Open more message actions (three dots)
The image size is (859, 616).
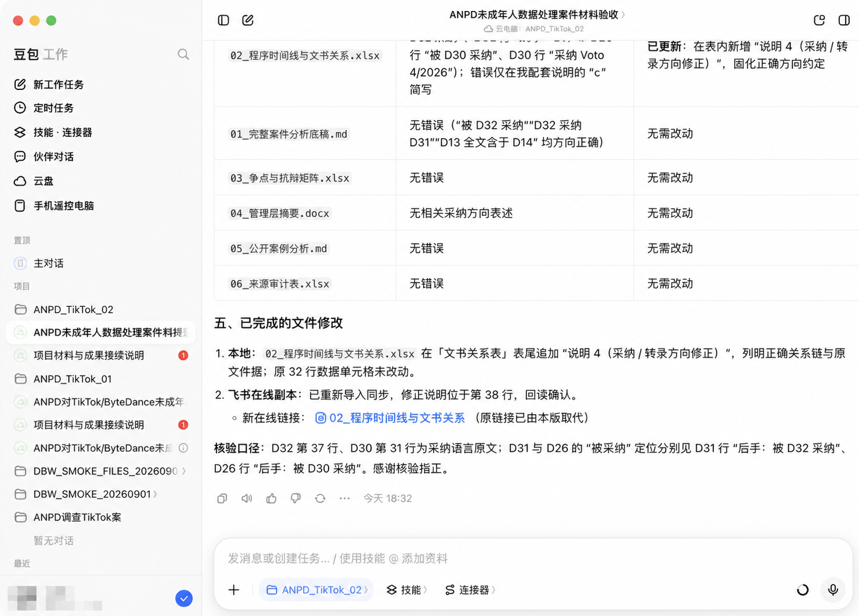pyautogui.click(x=345, y=499)
